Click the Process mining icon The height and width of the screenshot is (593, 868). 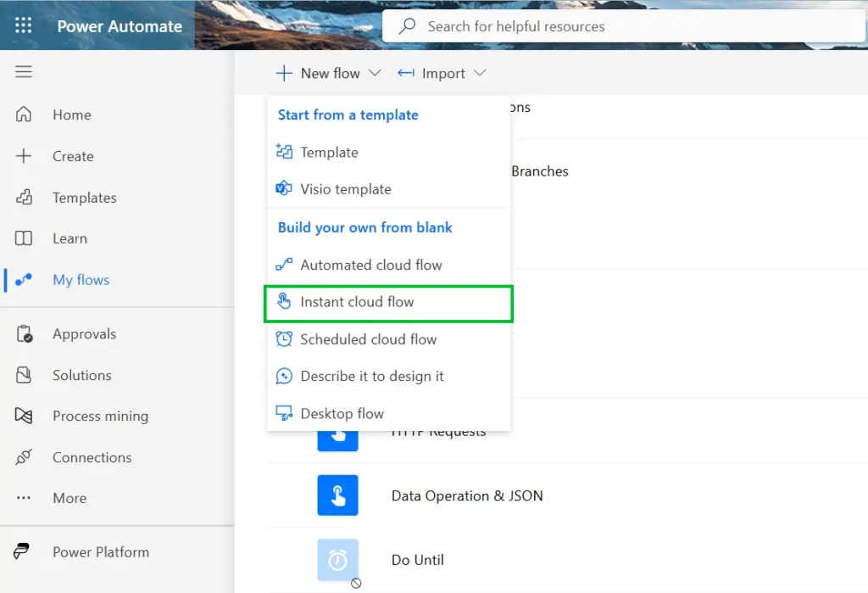tap(23, 416)
